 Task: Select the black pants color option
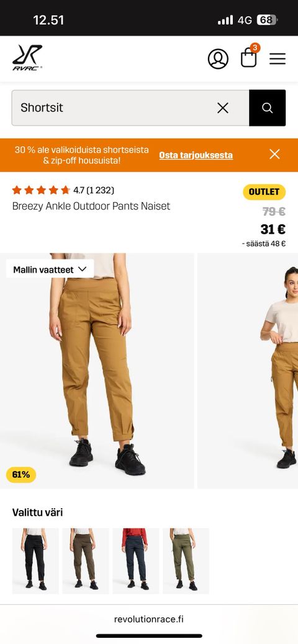[x=35, y=561]
